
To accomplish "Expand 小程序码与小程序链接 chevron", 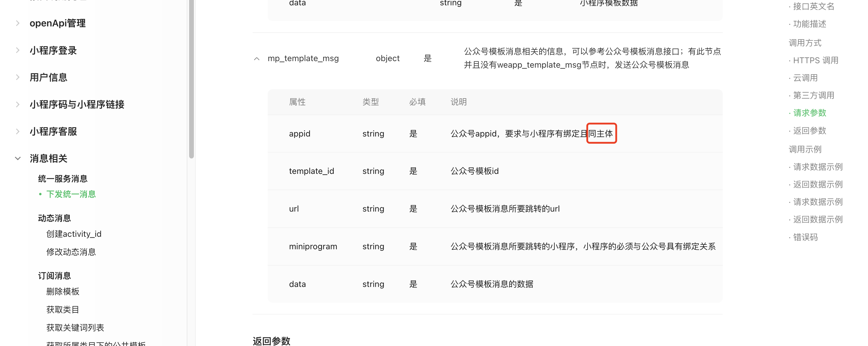I will tap(17, 104).
